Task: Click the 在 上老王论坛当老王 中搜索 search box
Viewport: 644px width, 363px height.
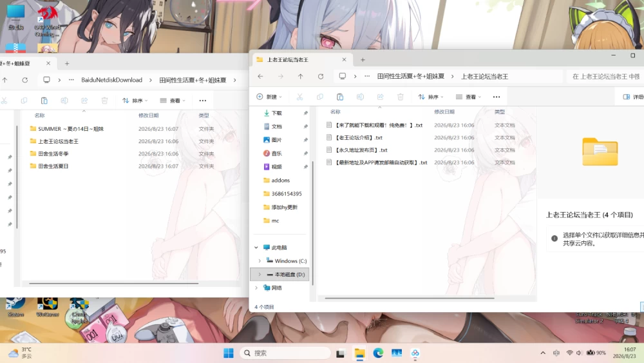Action: click(606, 77)
